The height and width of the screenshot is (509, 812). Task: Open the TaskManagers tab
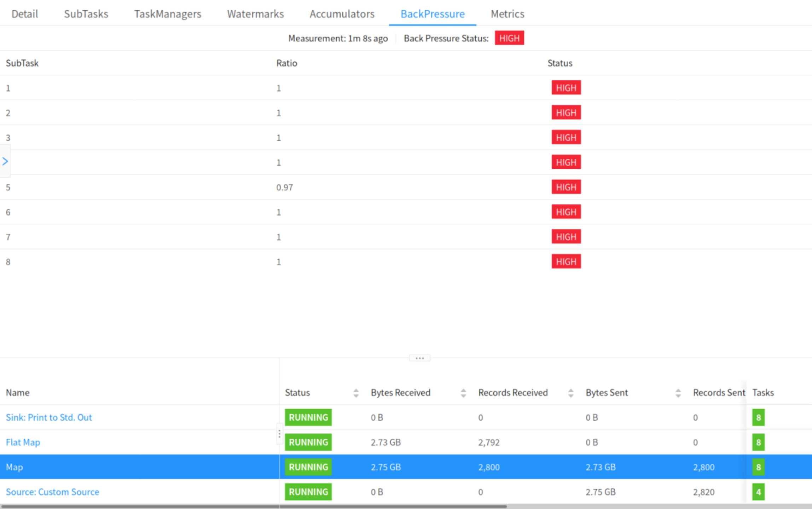tap(167, 14)
